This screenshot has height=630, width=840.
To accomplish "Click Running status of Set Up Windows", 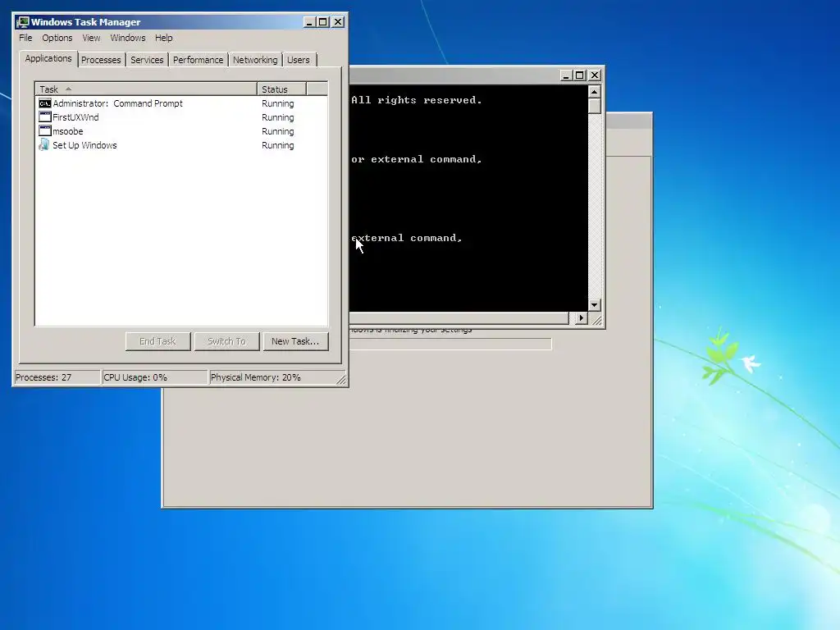I will [278, 145].
